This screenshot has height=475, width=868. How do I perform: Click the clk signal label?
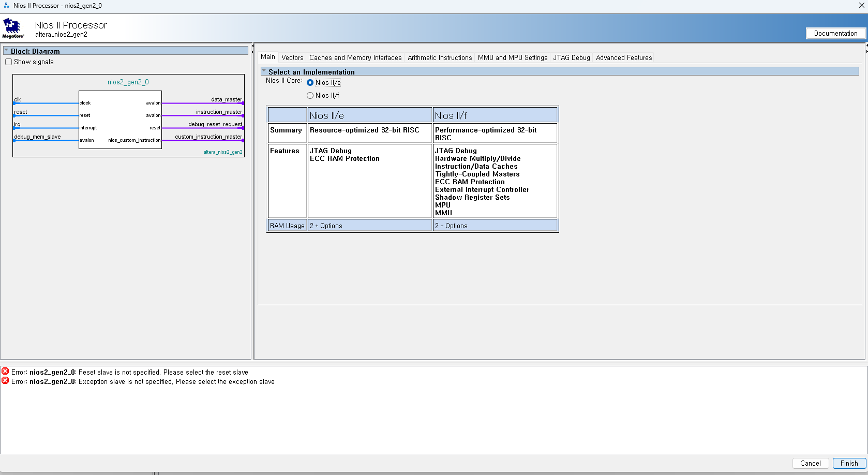coord(18,99)
